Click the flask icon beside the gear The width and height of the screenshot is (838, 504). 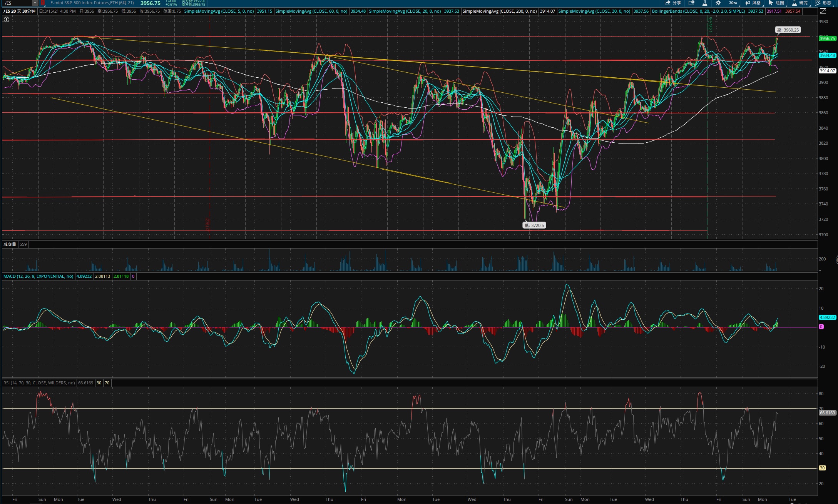click(704, 3)
